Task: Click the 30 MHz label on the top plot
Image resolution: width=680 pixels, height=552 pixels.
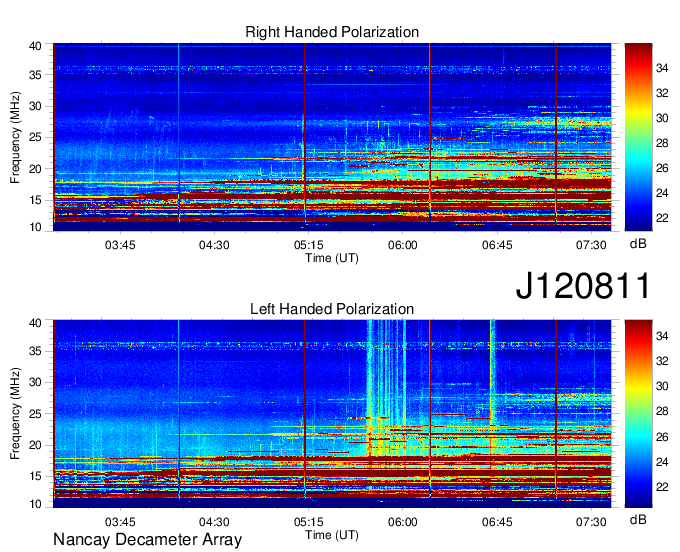Action: tap(36, 106)
